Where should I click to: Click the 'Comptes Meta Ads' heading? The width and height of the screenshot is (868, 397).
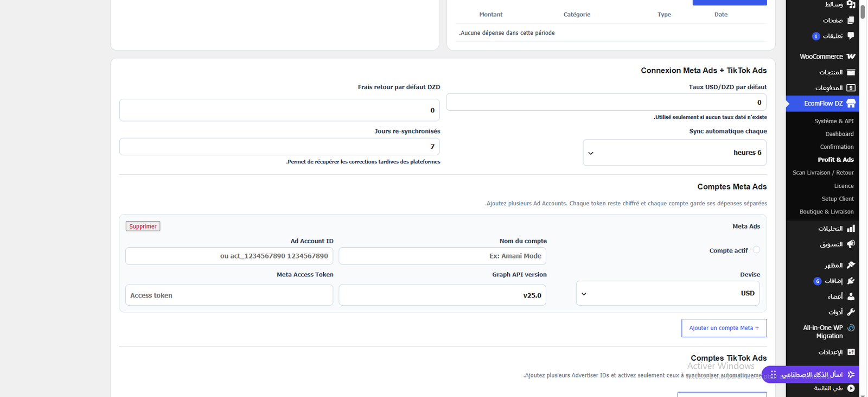(x=732, y=187)
